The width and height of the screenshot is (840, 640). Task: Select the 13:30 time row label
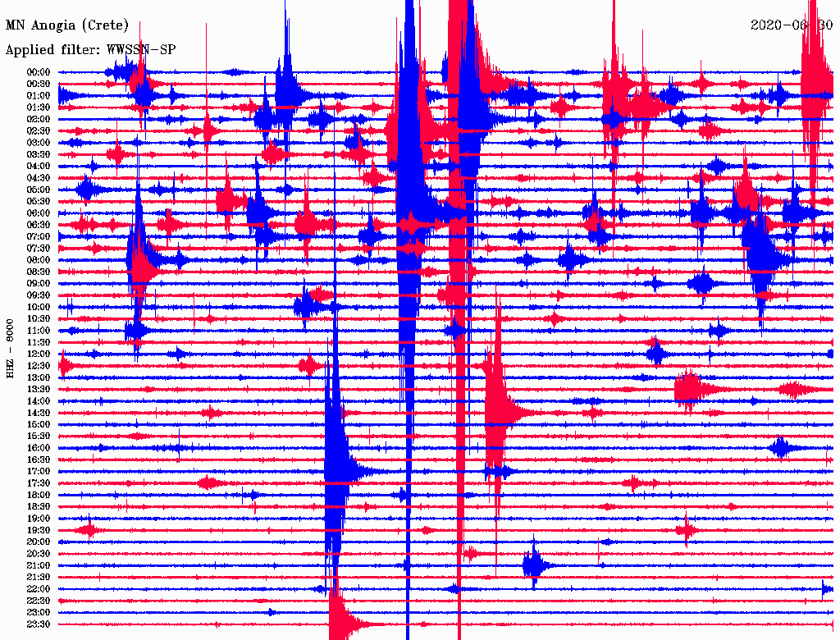pos(39,390)
